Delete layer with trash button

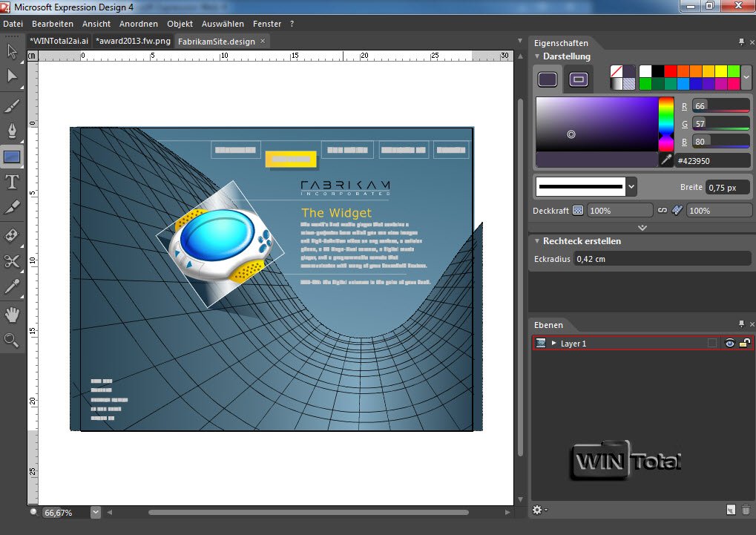click(x=746, y=510)
